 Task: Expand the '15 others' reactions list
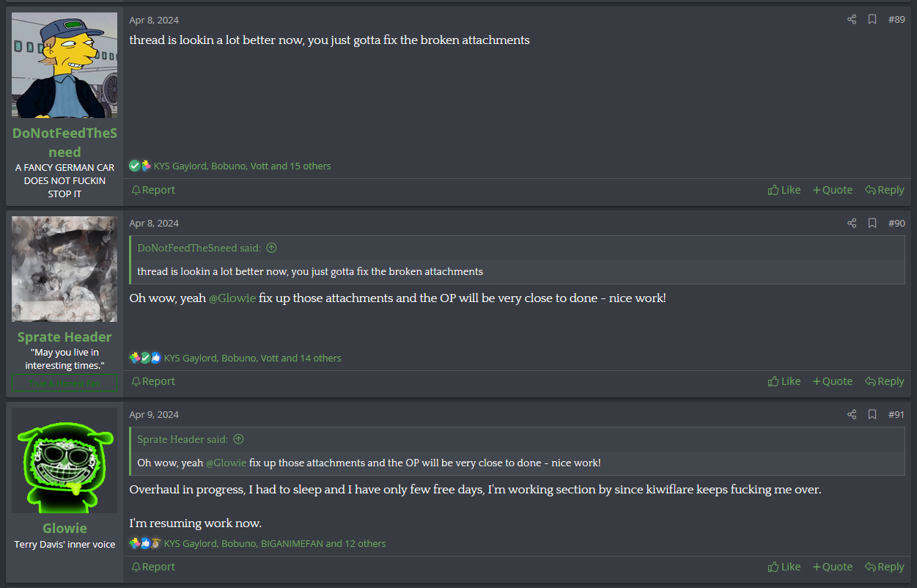(x=310, y=166)
